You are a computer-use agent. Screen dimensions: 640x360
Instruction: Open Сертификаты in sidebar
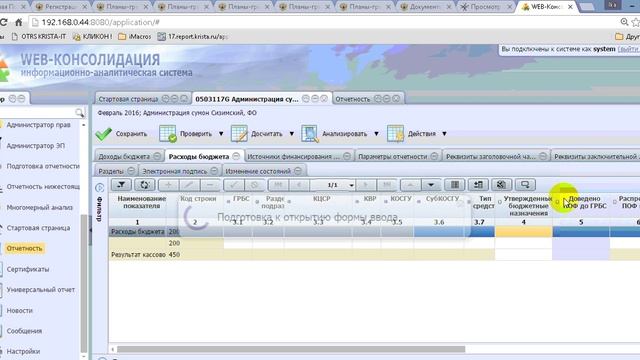click(x=28, y=269)
